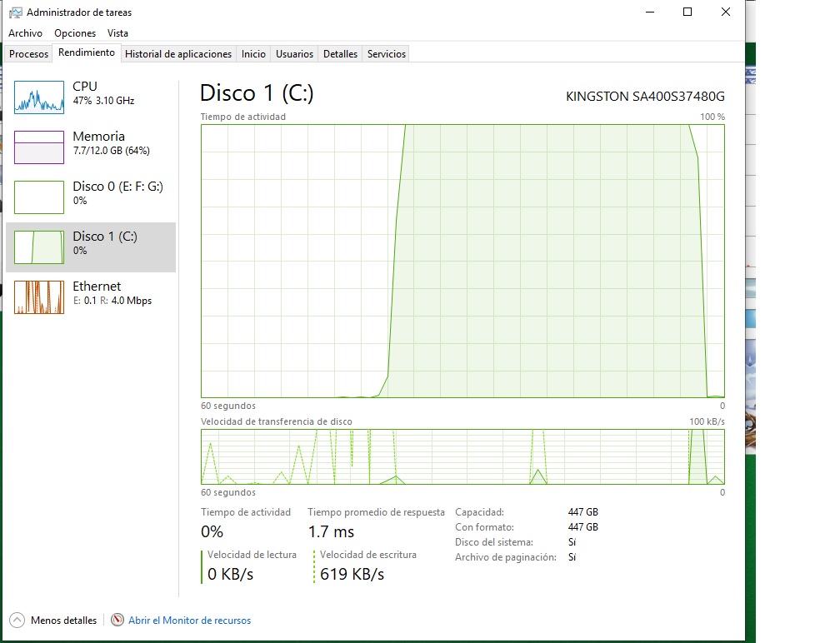Image resolution: width=840 pixels, height=643 pixels.
Task: Click the Velocidad de transferencia de disco graph
Action: [x=462, y=456]
